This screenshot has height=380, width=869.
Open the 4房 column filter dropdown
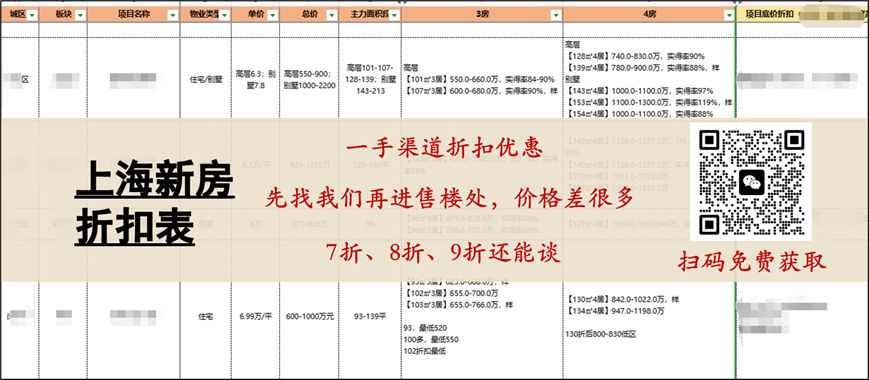pyautogui.click(x=728, y=16)
